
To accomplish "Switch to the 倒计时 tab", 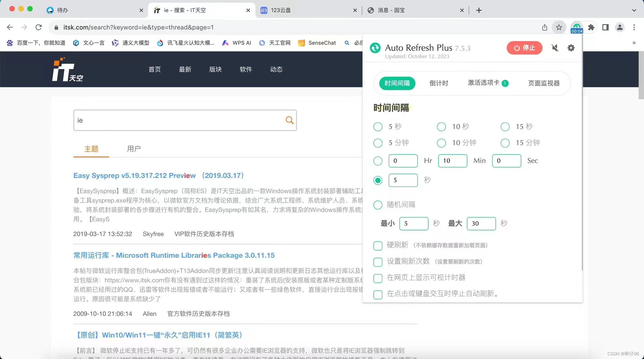I will 439,83.
